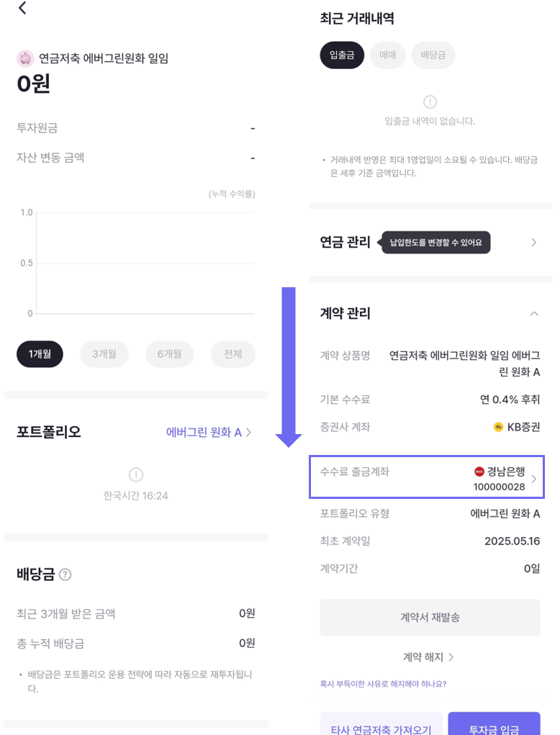This screenshot has width=560, height=735.
Task: Collapse the 계약 관리 section
Action: [534, 314]
